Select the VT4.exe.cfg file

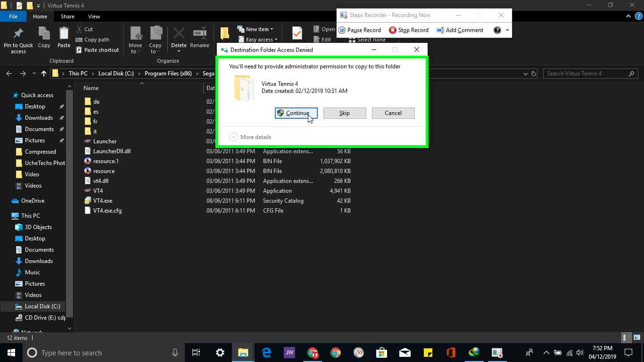(x=107, y=211)
